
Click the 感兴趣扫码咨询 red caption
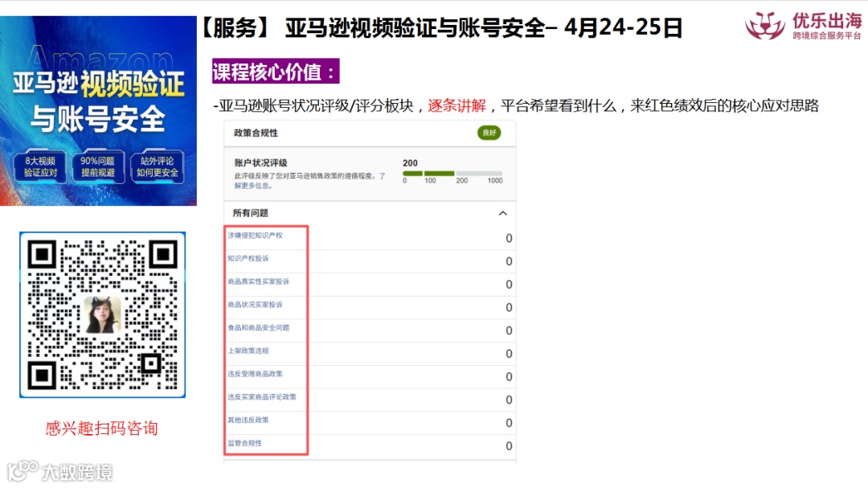(102, 429)
